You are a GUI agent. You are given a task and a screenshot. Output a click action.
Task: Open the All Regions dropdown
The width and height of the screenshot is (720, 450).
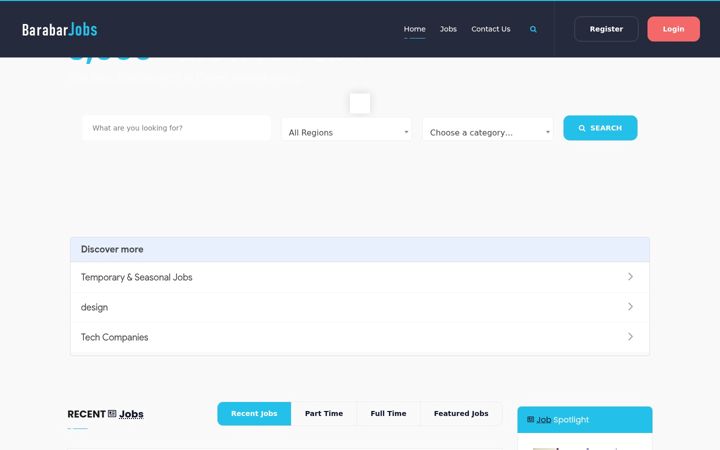coord(346,130)
